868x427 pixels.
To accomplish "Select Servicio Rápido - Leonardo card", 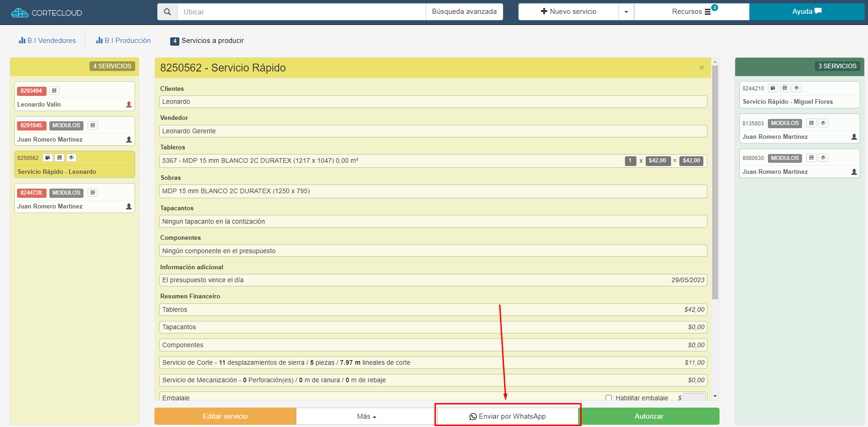I will click(75, 165).
